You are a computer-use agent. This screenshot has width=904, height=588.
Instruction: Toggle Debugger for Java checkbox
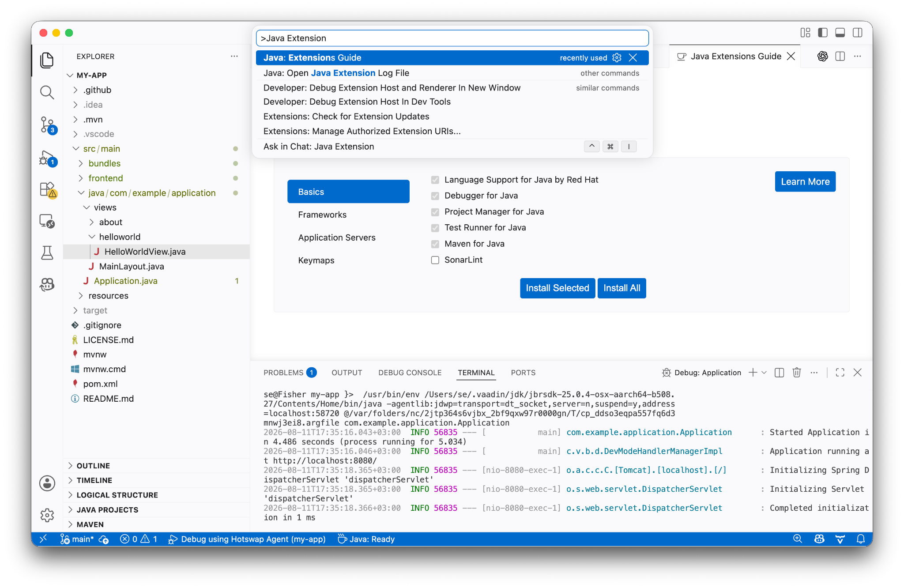[x=435, y=196]
